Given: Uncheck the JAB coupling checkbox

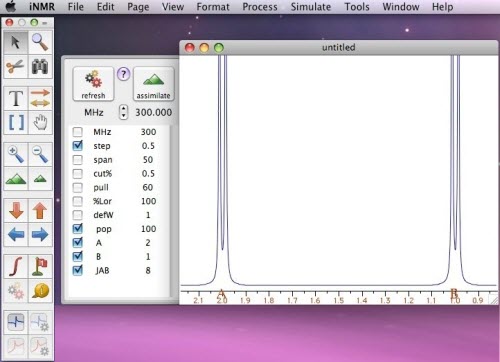Looking at the screenshot, I should click(78, 270).
